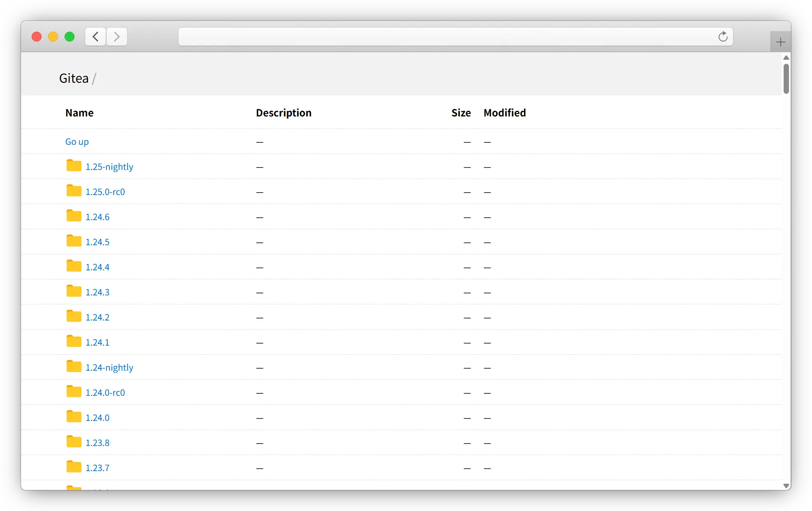Screen dimensions: 812x511
Task: Sort listing by Name column header
Action: (x=79, y=113)
